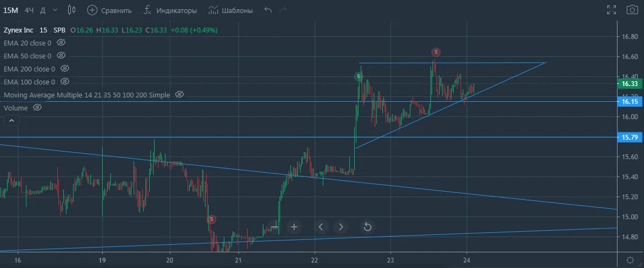This screenshot has height=268, width=644.
Task: Click the EMA 50 close 0 label
Action: [28, 56]
